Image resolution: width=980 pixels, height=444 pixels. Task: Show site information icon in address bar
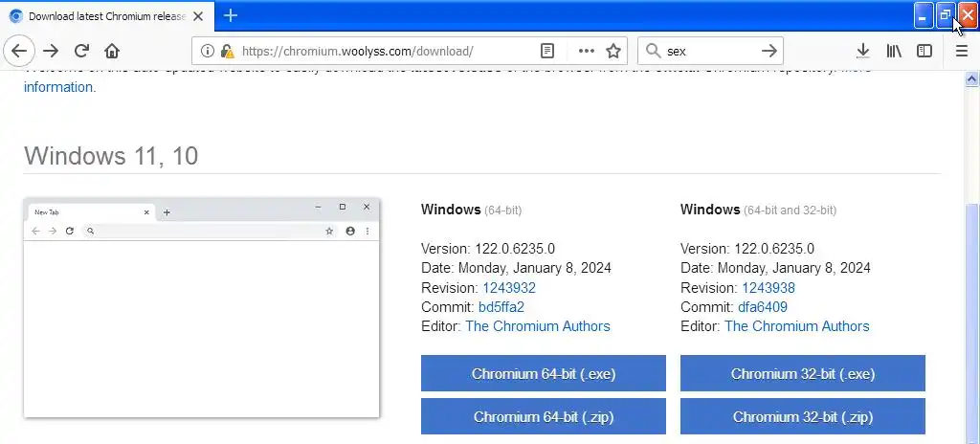[x=207, y=51]
